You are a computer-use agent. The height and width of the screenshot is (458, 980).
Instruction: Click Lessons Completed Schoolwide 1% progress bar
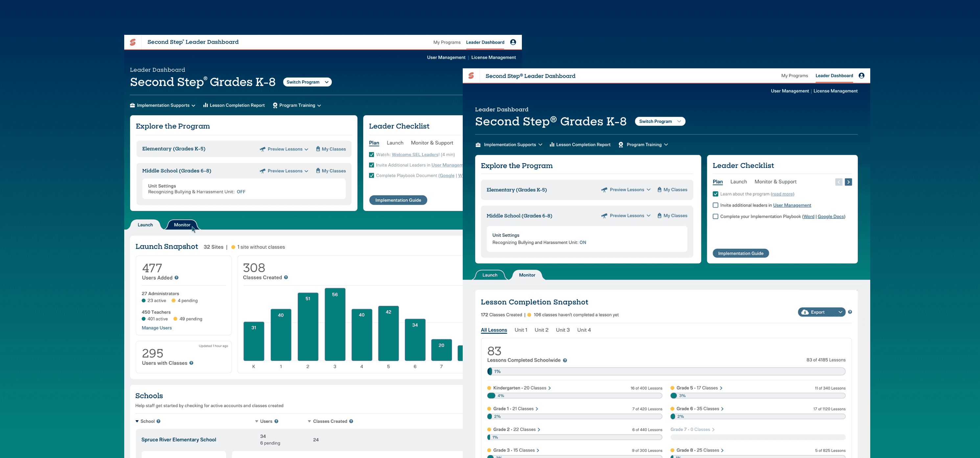click(x=666, y=371)
